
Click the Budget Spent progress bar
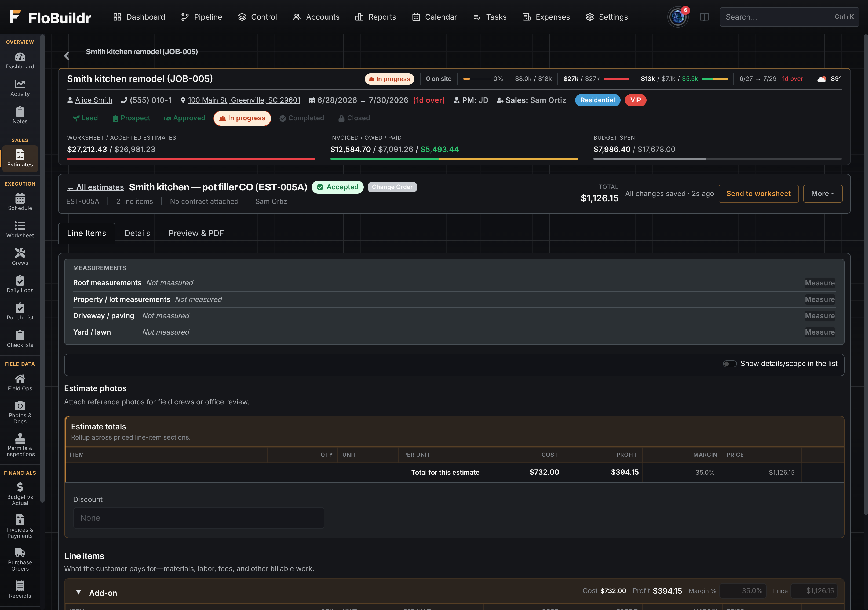point(717,159)
